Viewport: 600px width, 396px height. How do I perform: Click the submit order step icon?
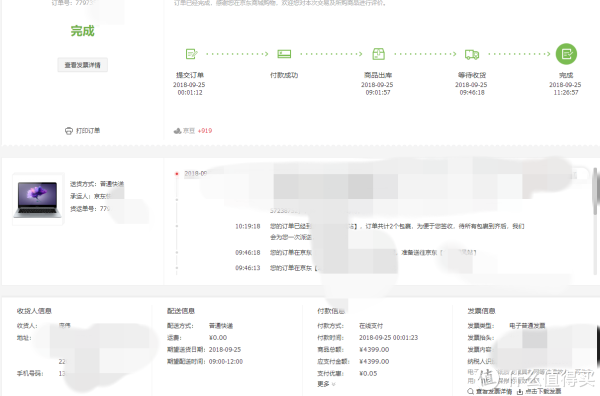(x=191, y=54)
